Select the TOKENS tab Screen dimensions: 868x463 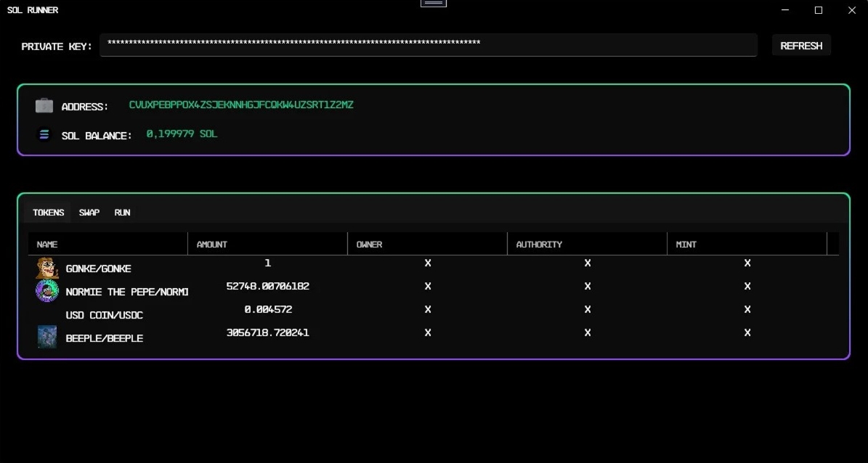coord(48,212)
